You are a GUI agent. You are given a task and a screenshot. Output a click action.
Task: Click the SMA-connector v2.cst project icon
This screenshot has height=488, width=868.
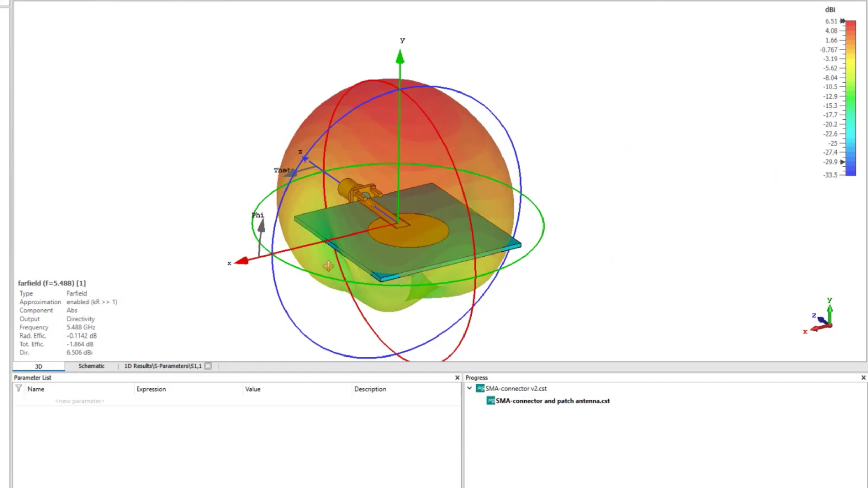480,388
